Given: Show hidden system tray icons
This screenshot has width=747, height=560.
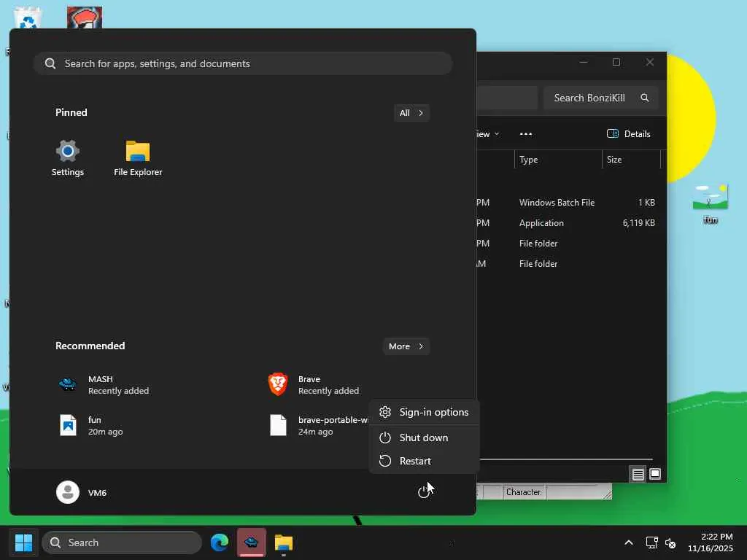Looking at the screenshot, I should tap(629, 542).
